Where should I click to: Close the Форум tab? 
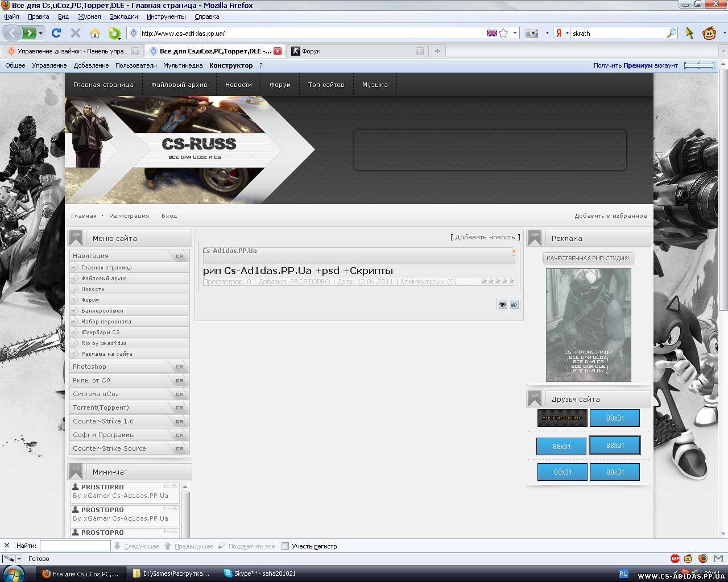420,51
